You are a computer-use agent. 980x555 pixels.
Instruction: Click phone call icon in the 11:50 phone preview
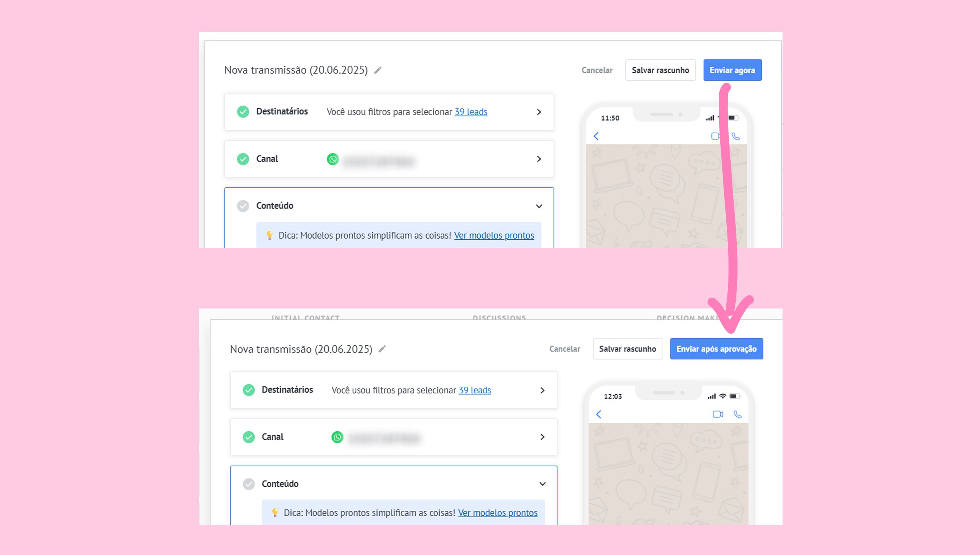736,136
